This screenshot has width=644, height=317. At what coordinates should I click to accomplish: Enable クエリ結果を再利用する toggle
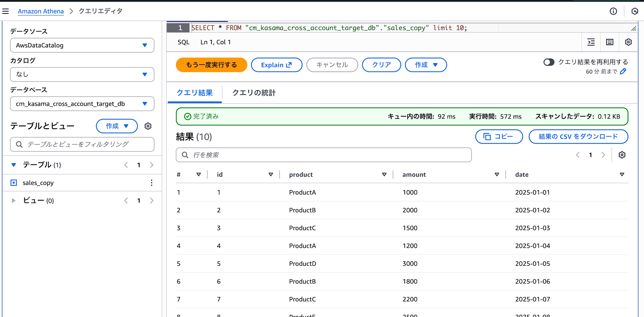pos(549,62)
